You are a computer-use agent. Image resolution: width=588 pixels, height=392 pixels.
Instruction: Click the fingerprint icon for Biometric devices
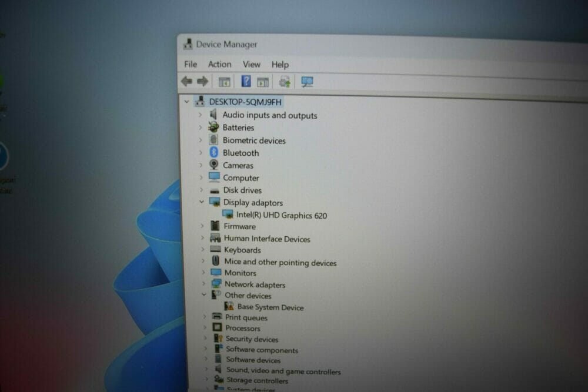214,140
